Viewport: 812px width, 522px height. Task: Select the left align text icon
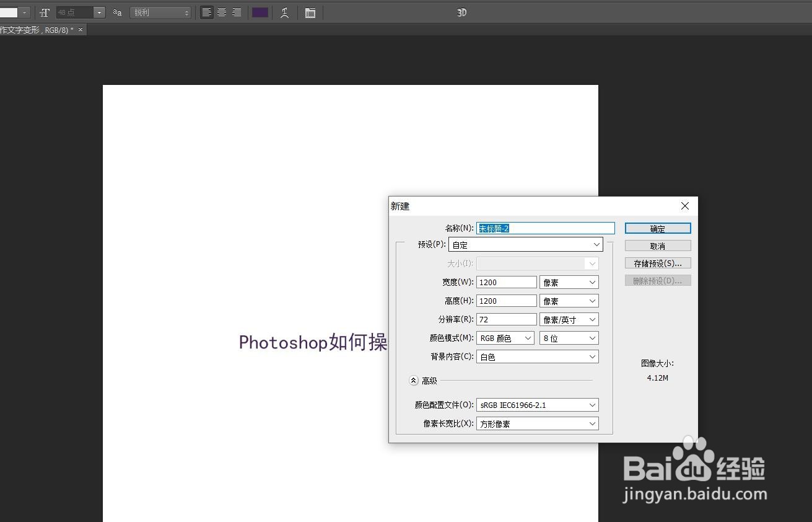click(x=206, y=12)
